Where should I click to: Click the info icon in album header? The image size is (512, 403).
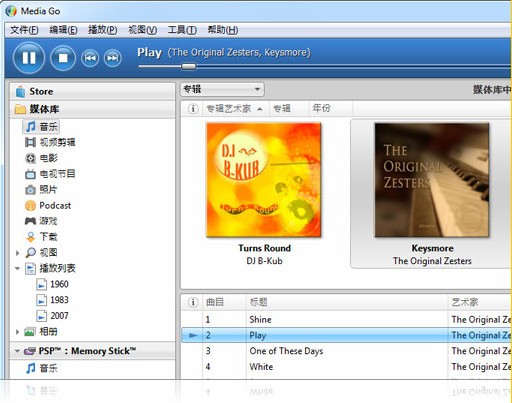click(x=193, y=109)
